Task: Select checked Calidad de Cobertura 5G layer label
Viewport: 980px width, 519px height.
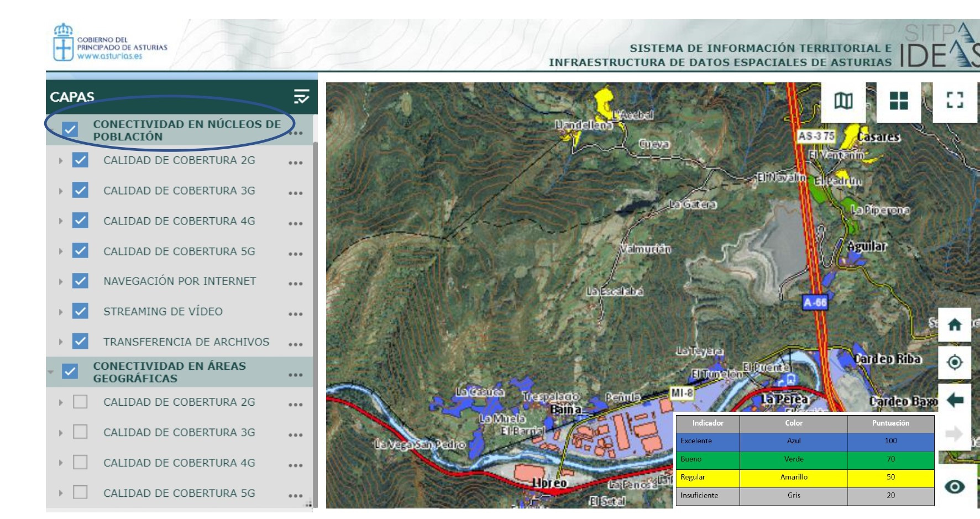Action: coord(179,251)
